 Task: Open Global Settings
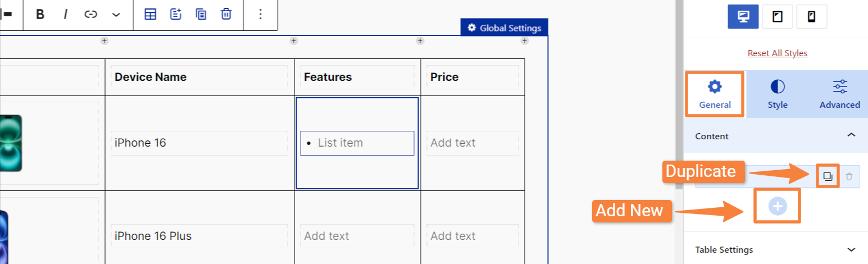point(505,28)
